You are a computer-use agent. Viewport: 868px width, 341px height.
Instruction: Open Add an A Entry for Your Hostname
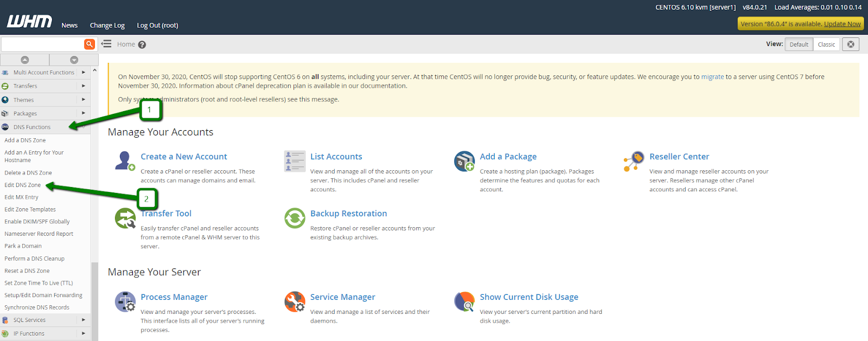(x=34, y=156)
